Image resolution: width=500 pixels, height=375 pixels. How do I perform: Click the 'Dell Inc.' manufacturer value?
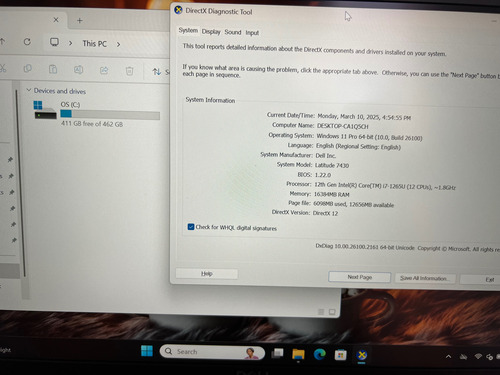(325, 156)
